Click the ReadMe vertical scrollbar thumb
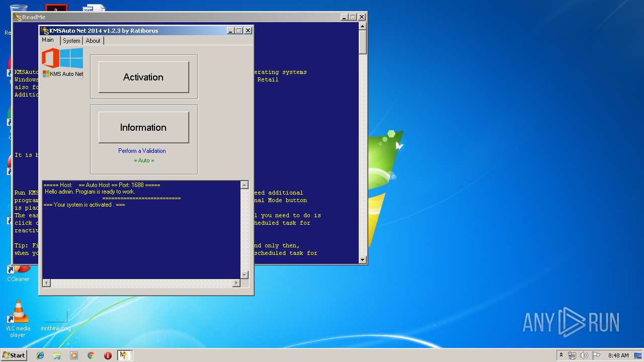 point(363,42)
